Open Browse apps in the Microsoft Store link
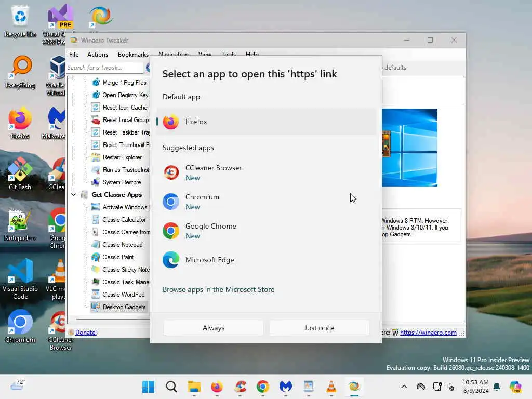532x399 pixels. [219, 289]
